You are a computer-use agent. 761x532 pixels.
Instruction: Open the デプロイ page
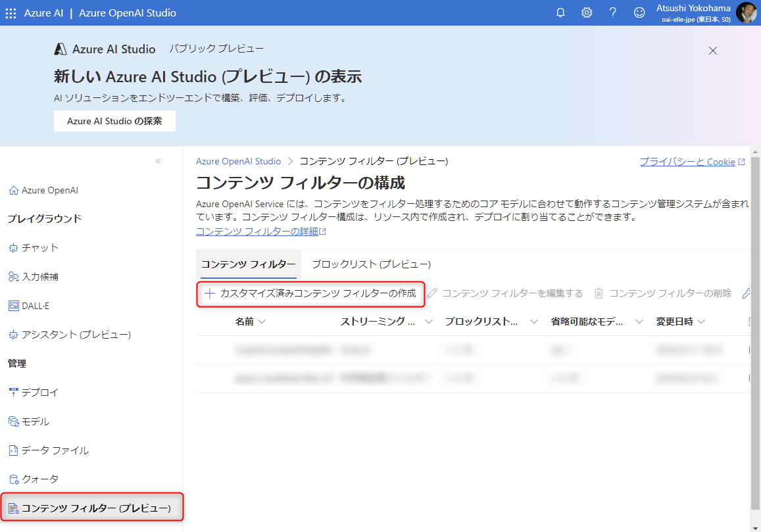[34, 392]
